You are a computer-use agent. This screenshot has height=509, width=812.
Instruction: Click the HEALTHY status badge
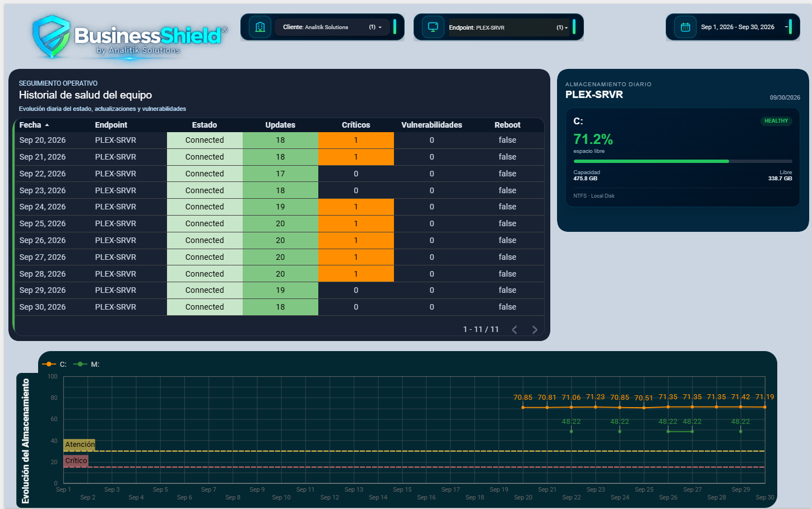776,121
